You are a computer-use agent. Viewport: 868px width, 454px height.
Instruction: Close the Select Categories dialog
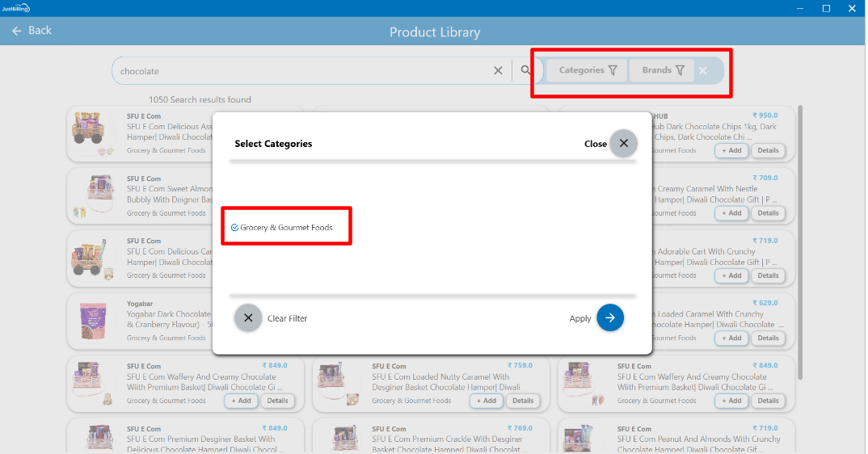(x=623, y=144)
